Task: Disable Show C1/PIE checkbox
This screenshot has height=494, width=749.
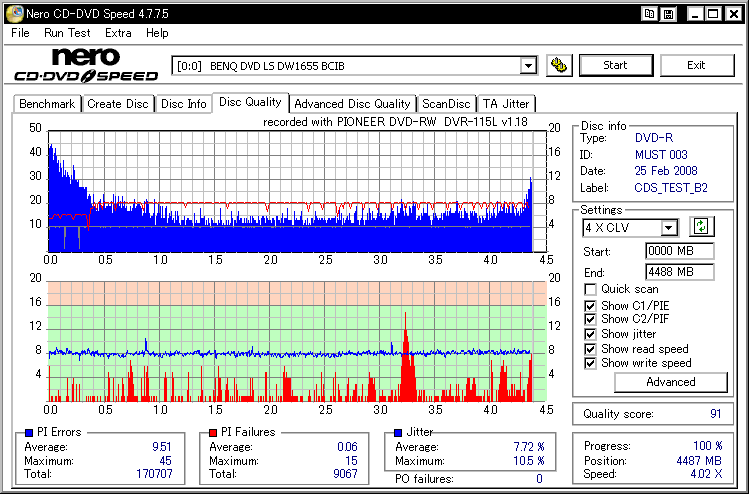Action: click(x=590, y=306)
